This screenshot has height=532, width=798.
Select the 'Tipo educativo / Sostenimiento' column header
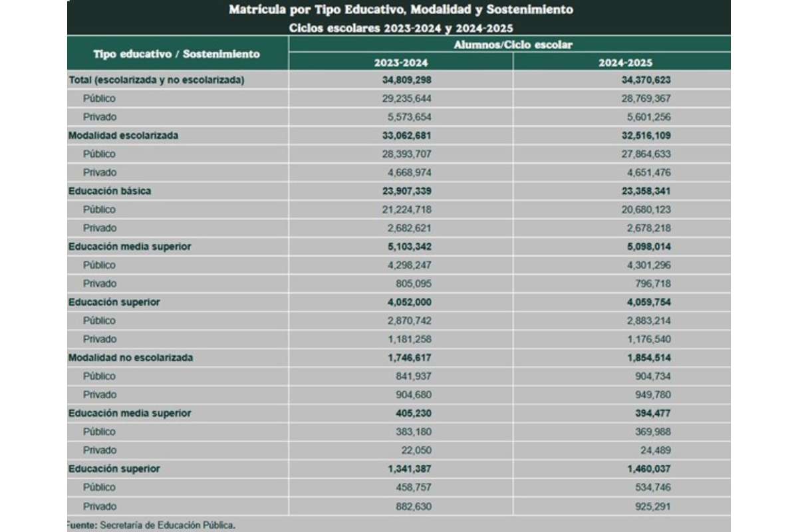pos(177,53)
